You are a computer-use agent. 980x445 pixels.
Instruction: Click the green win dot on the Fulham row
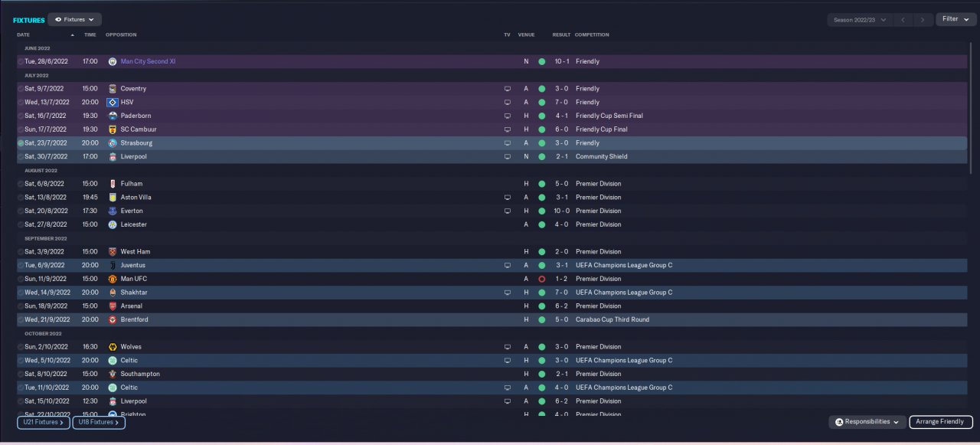click(541, 184)
